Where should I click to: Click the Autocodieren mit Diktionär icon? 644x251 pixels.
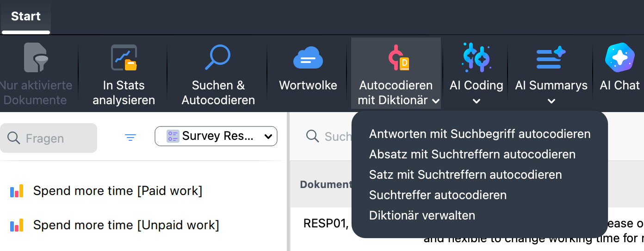(x=398, y=58)
